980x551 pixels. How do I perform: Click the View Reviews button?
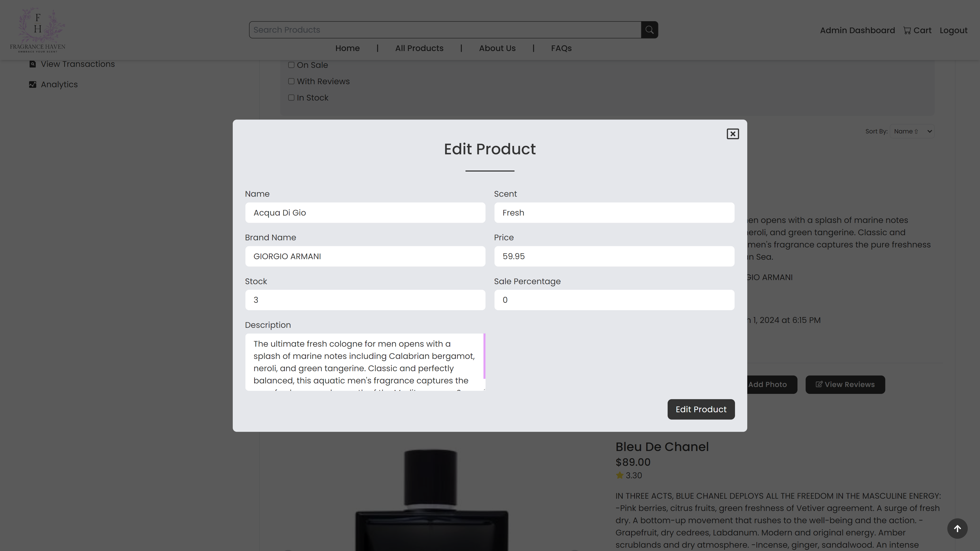pyautogui.click(x=845, y=384)
